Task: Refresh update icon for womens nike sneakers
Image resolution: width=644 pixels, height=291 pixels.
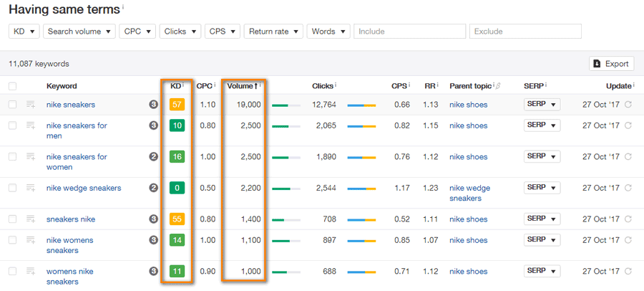Action: pos(628,271)
